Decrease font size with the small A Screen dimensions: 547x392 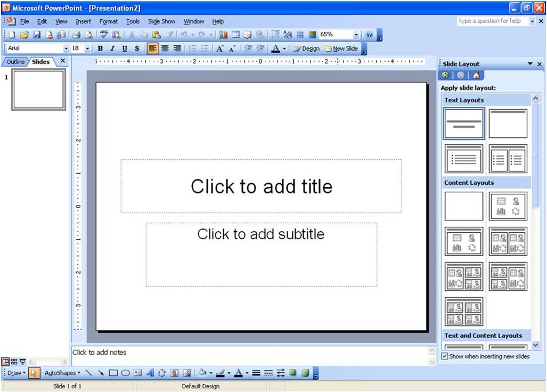[232, 48]
